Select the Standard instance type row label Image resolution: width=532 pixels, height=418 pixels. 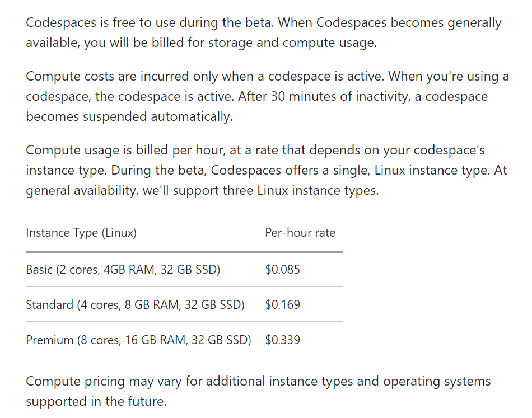[135, 305]
